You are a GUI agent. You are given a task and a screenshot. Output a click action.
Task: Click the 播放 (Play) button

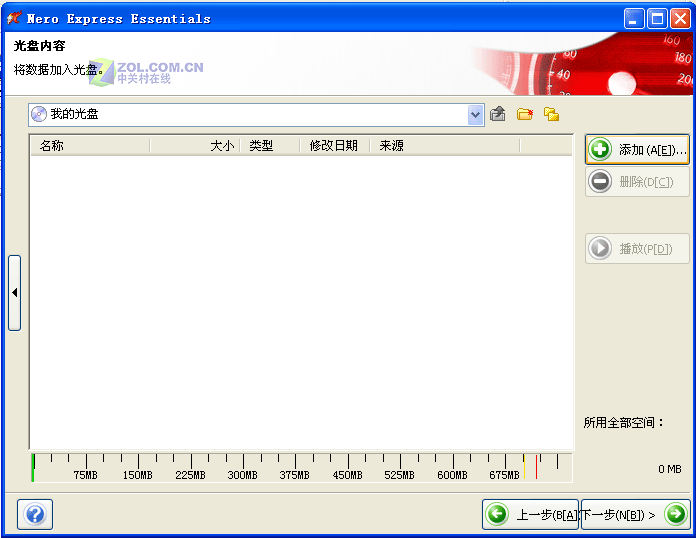coord(637,249)
